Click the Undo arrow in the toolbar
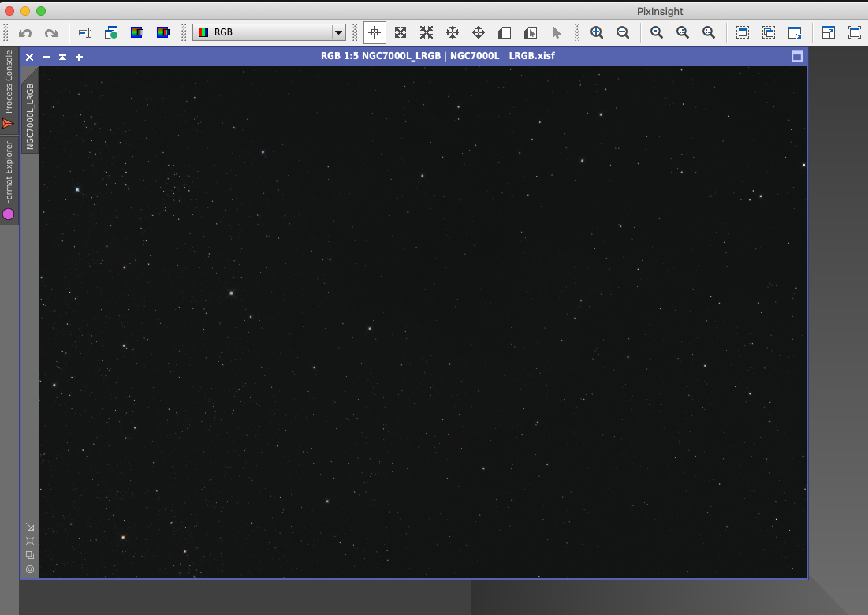The image size is (868, 615). click(25, 32)
